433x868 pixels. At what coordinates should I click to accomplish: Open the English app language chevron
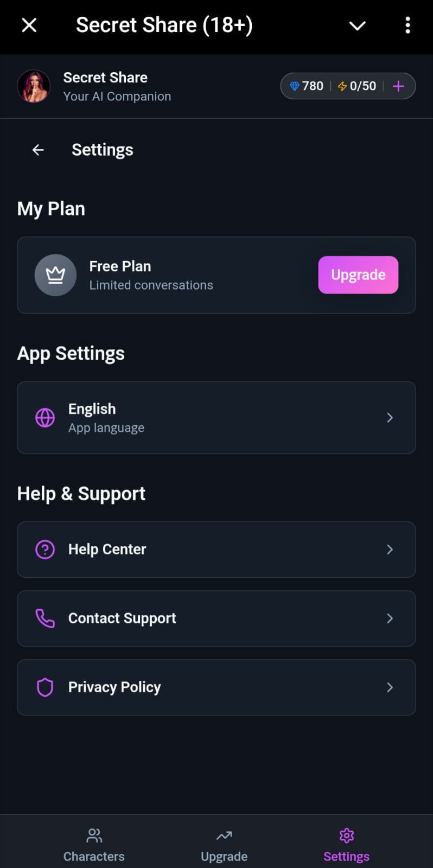(390, 418)
